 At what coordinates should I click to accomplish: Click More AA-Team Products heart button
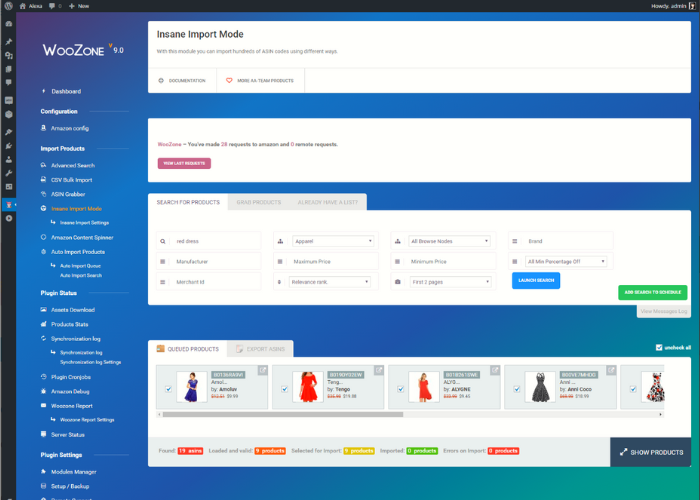pos(260,80)
